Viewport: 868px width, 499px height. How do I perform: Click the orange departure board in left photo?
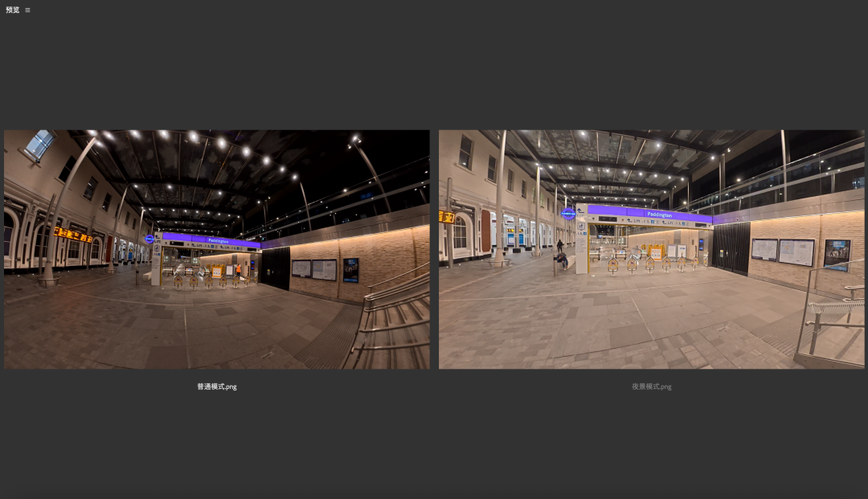pos(73,234)
